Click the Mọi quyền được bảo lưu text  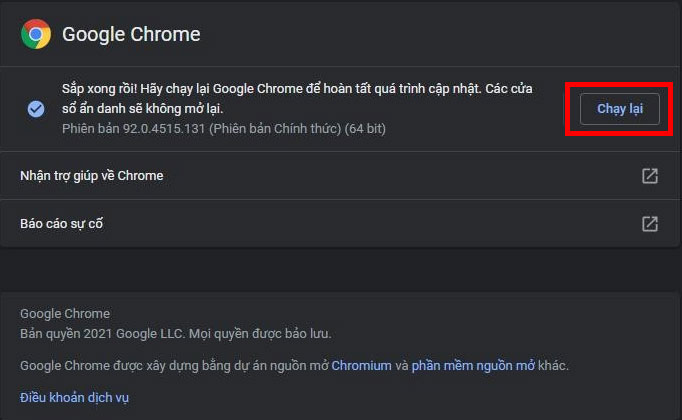click(260, 333)
